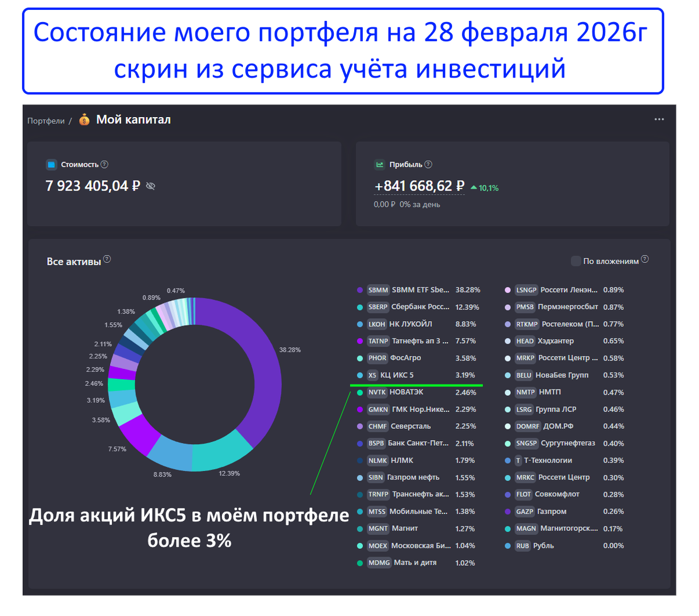The image size is (699, 616).
Task: Open the Стоимость help question mark
Action: pos(104,164)
